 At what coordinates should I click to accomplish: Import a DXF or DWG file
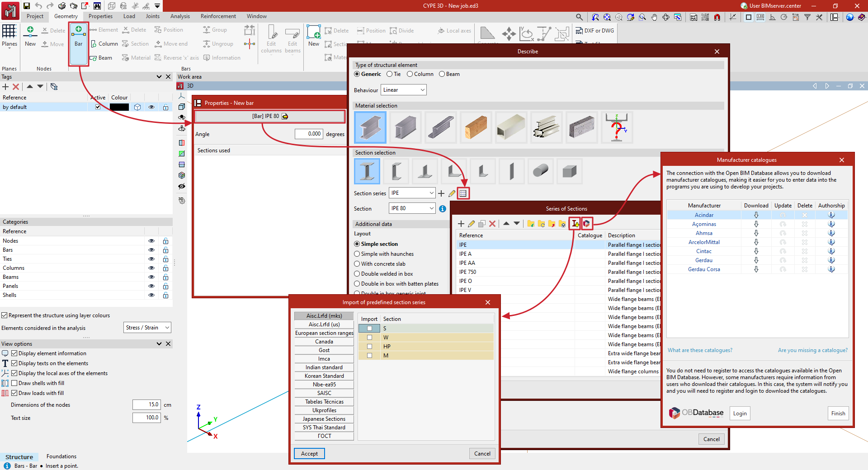click(594, 31)
